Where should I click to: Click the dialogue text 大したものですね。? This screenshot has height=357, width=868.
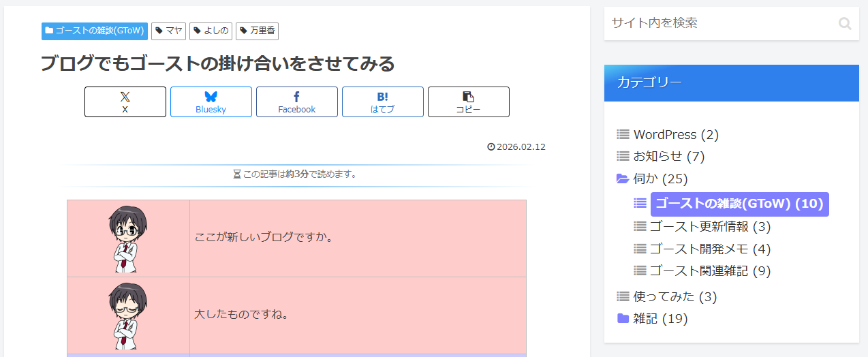pyautogui.click(x=242, y=315)
